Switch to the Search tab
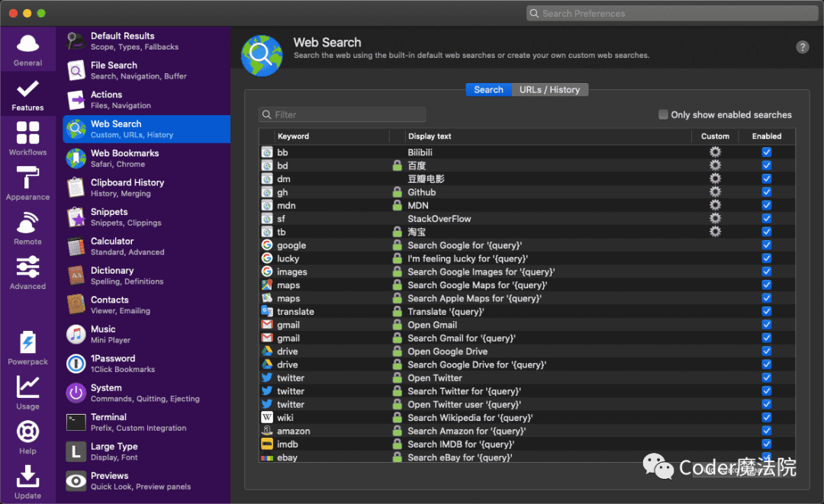This screenshot has height=504, width=824. [489, 90]
